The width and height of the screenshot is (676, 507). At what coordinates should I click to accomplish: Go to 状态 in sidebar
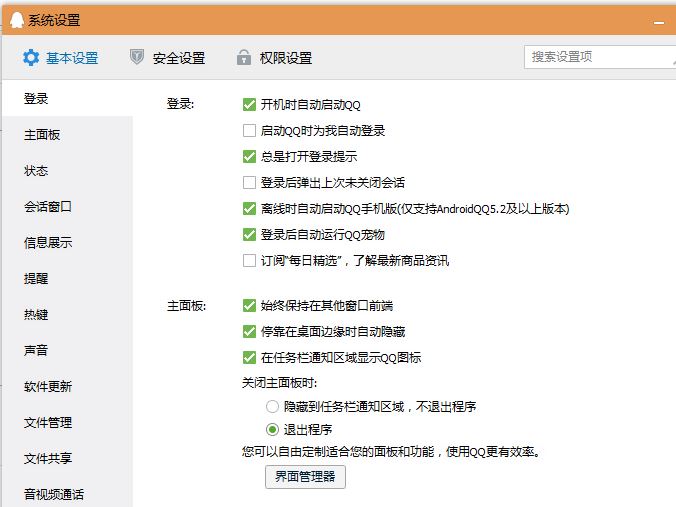(x=67, y=171)
